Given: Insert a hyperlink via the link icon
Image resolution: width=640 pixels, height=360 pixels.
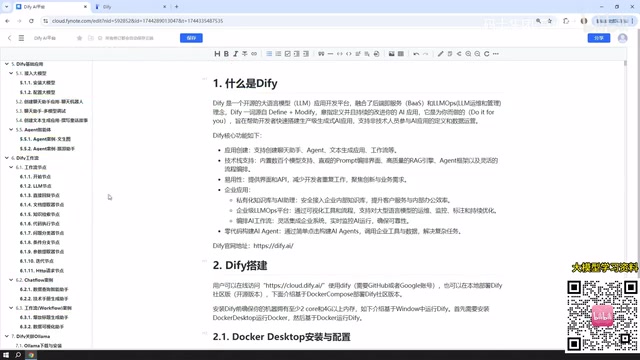Looking at the screenshot, I should (254, 54).
